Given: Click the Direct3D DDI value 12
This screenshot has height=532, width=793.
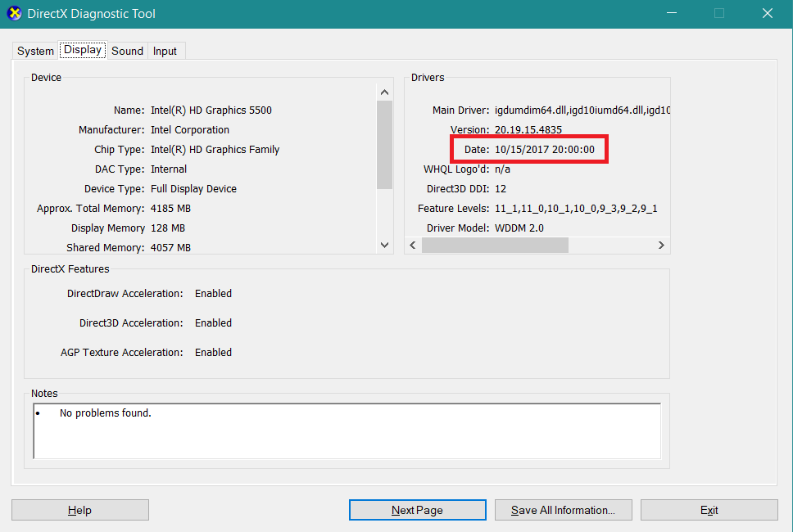Looking at the screenshot, I should (501, 189).
